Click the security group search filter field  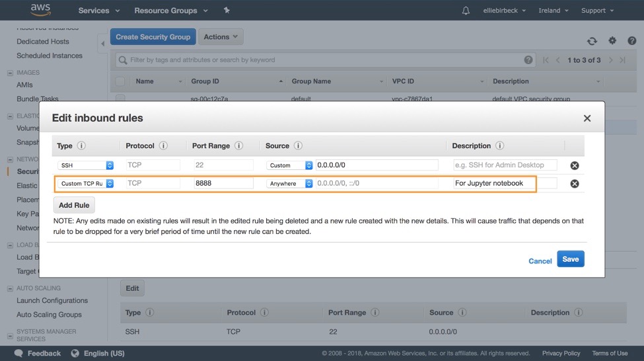pyautogui.click(x=324, y=60)
